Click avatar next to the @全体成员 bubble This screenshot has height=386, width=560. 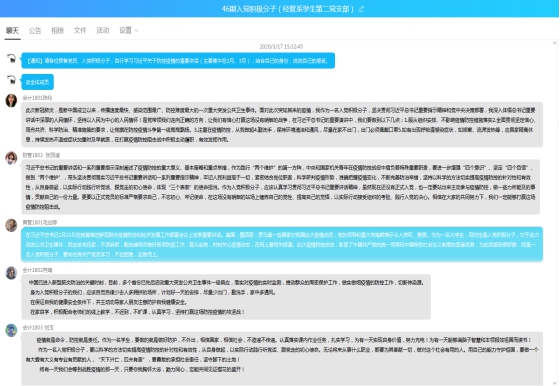11,80
